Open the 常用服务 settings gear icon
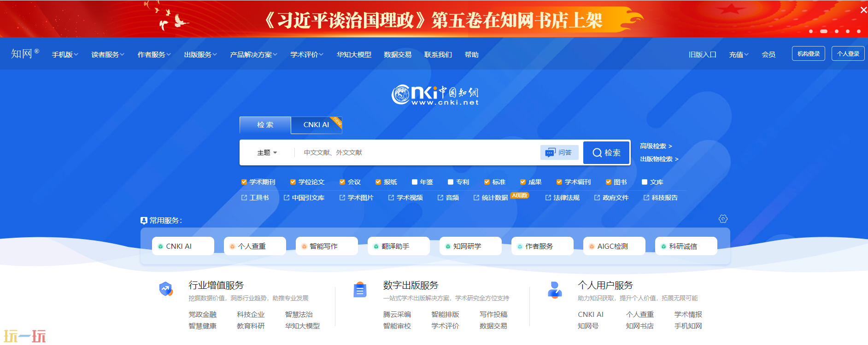This screenshot has height=345, width=868. coord(723,219)
